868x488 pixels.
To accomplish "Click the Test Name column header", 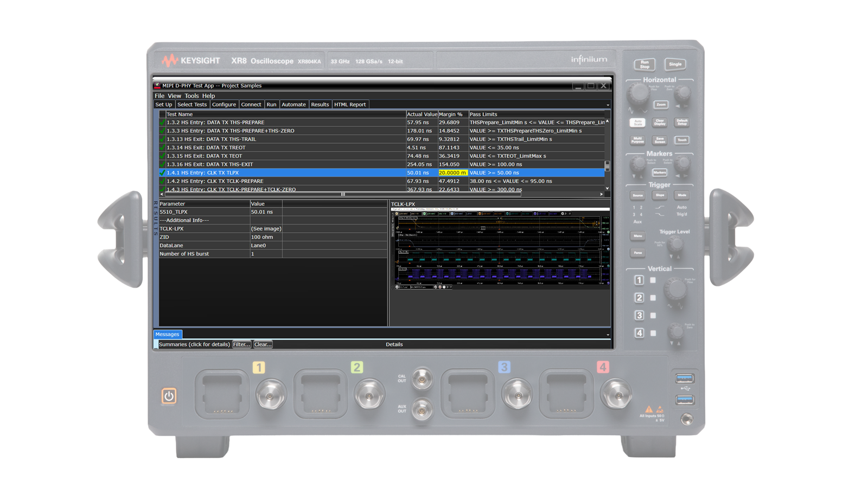I will (286, 114).
